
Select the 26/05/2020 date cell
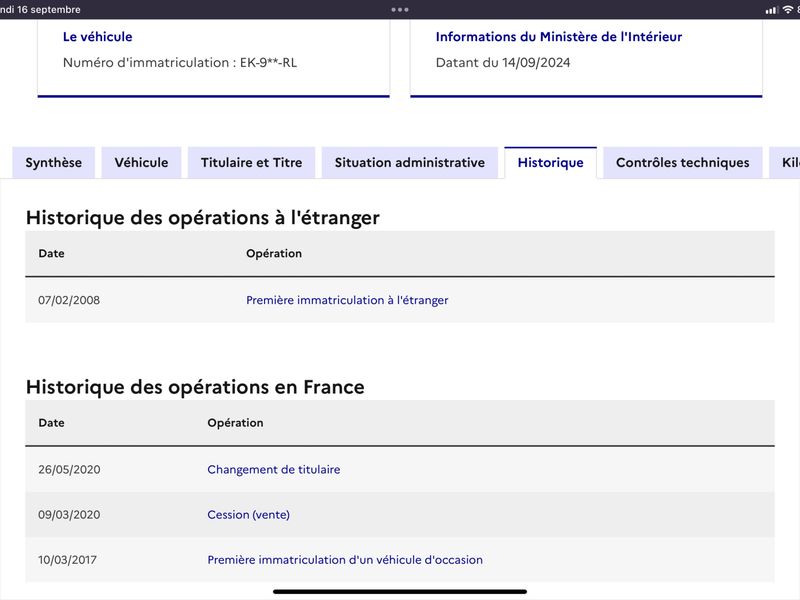coord(69,469)
